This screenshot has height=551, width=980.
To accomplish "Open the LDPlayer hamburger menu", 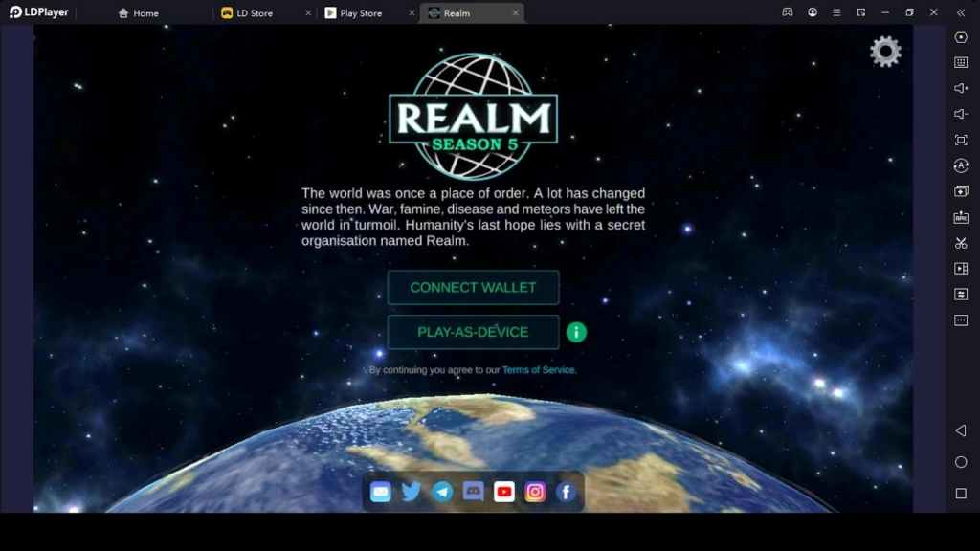I will 836,12.
